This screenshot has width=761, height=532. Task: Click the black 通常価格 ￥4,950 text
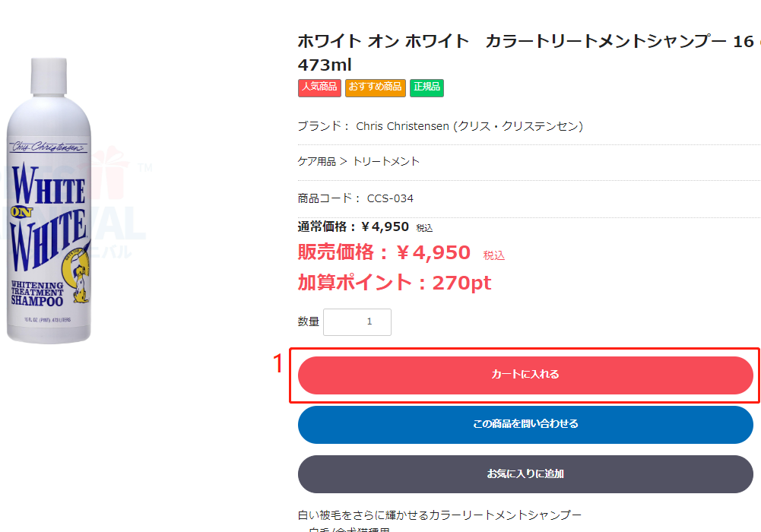pyautogui.click(x=354, y=227)
